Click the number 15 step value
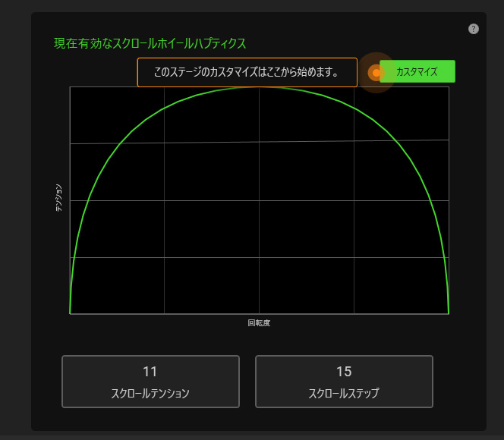 (x=344, y=372)
